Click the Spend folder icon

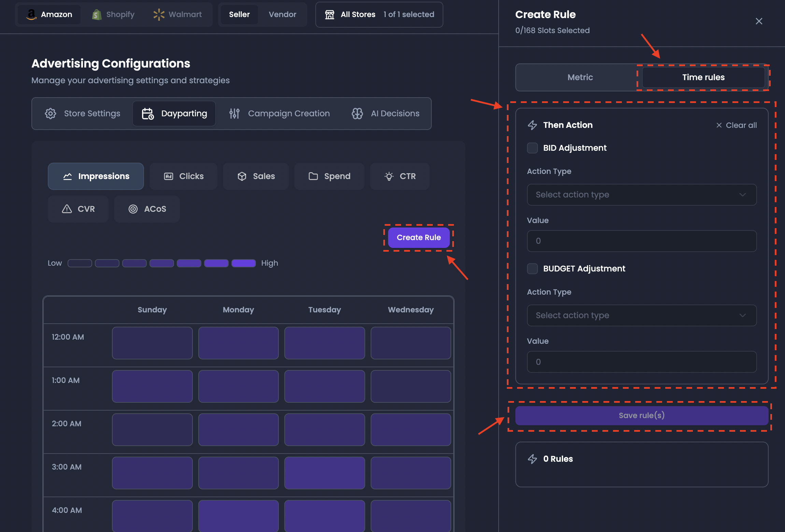click(313, 176)
